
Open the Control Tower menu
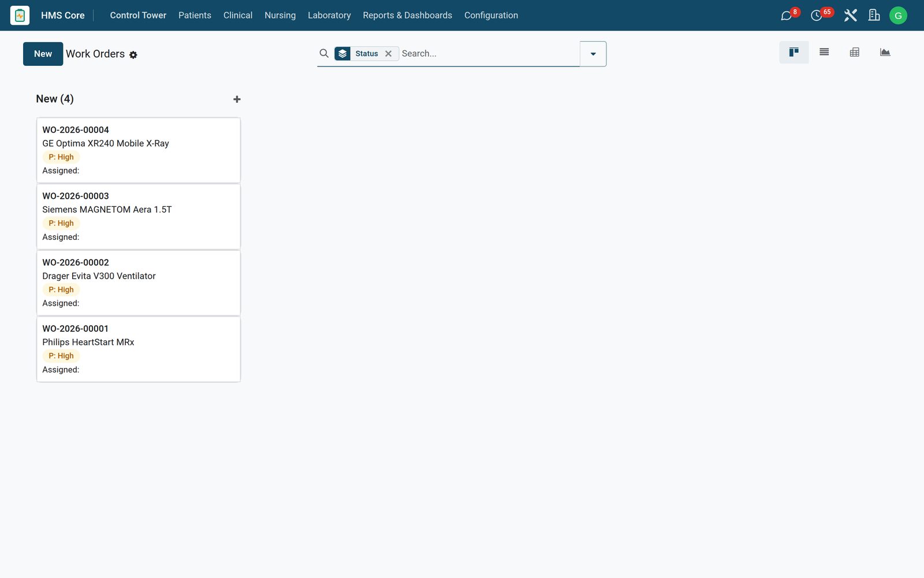[138, 15]
